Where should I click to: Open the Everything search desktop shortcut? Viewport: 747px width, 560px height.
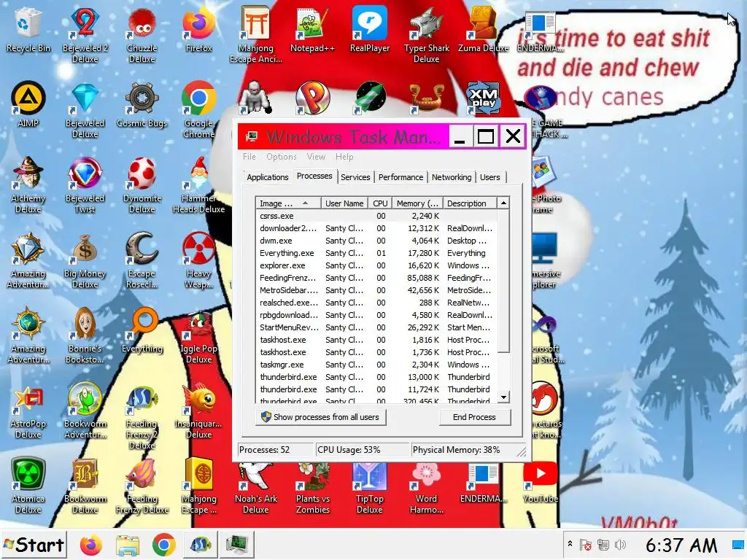tap(142, 330)
